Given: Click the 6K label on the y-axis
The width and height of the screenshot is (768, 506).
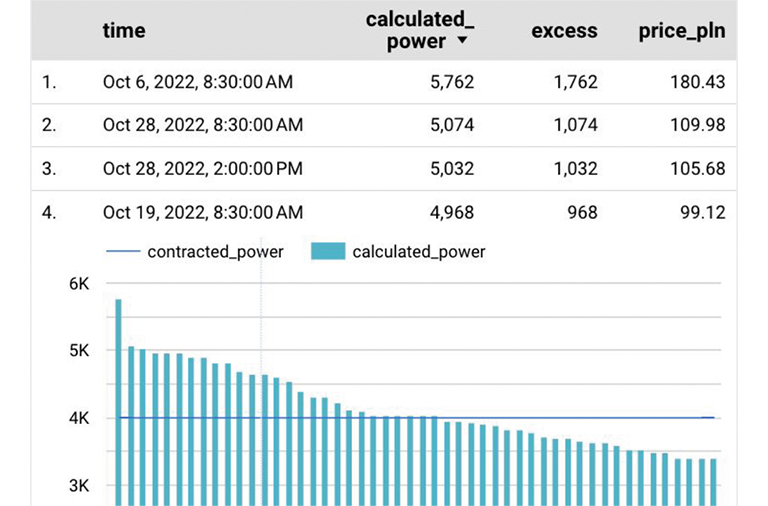Looking at the screenshot, I should click(x=79, y=284).
